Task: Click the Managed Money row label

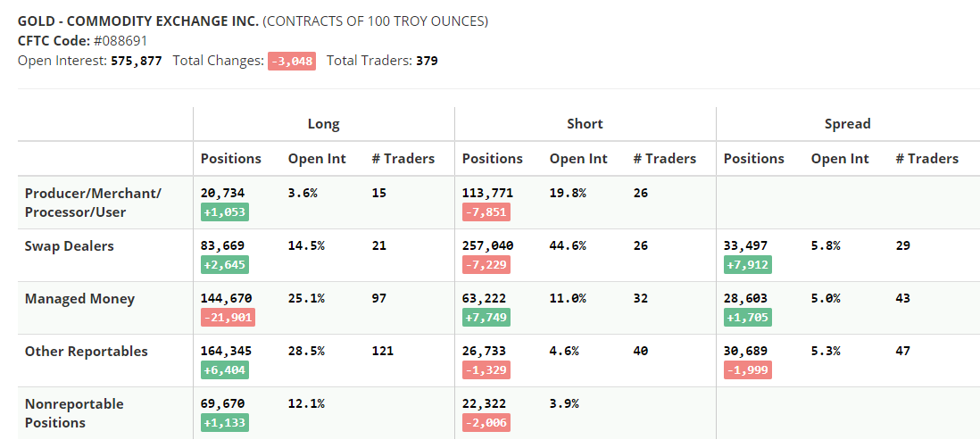Action: click(x=79, y=299)
